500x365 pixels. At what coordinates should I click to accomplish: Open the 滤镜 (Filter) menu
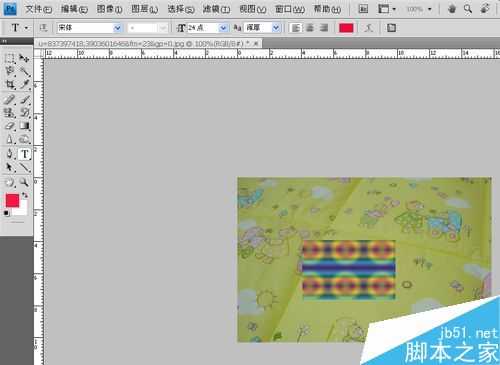click(216, 9)
